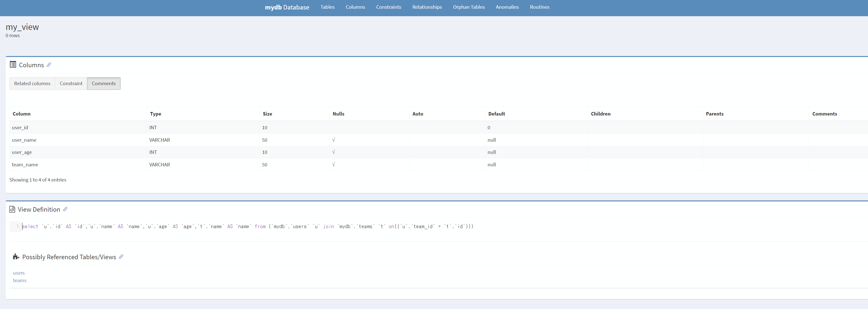Click the Columns section table icon
This screenshot has width=868, height=309.
13,64
